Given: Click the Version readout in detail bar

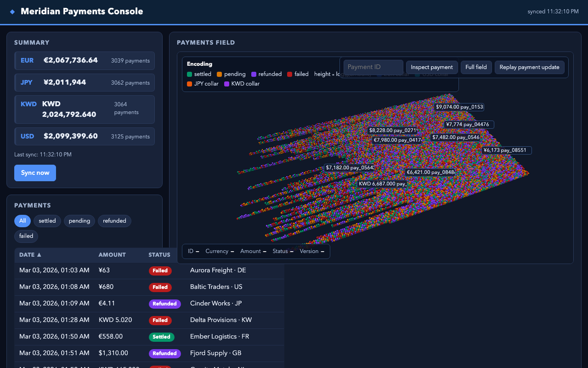Looking at the screenshot, I should (312, 251).
